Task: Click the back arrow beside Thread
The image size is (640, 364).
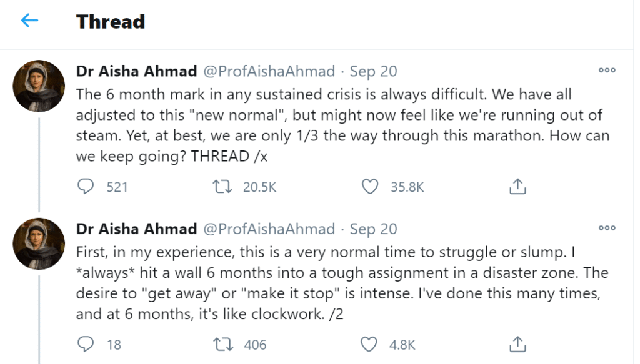Action: point(29,21)
